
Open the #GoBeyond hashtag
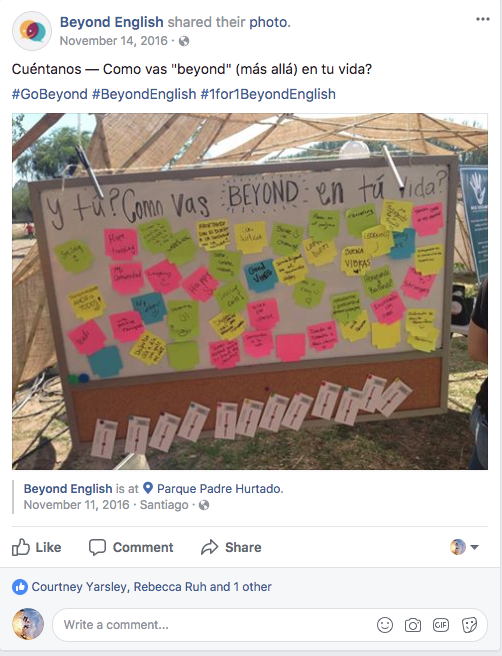(49, 94)
